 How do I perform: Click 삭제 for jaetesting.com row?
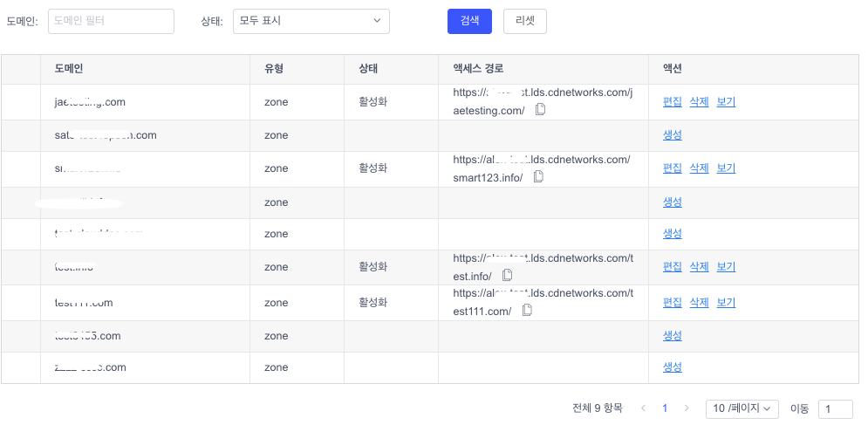coord(699,102)
